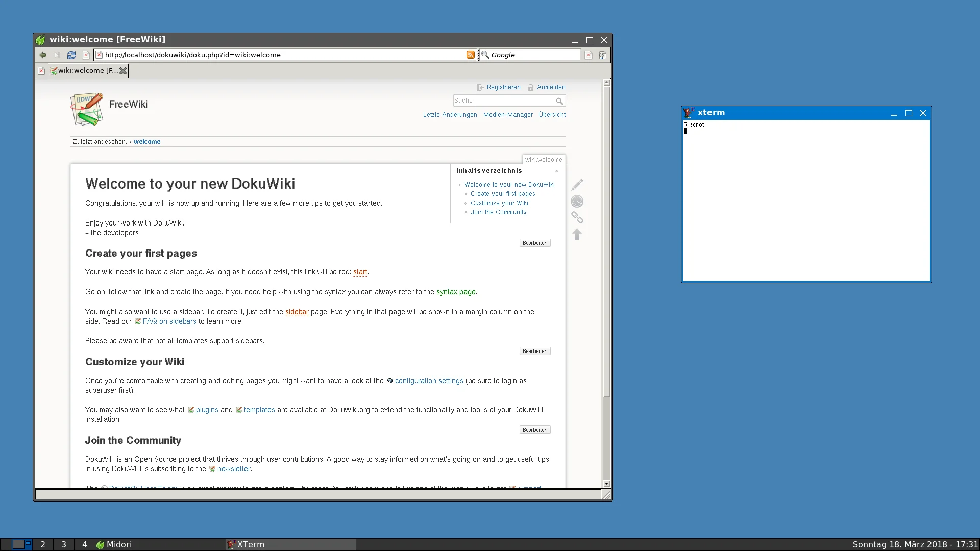
Task: Open Letzte Änderungen link
Action: 450,115
